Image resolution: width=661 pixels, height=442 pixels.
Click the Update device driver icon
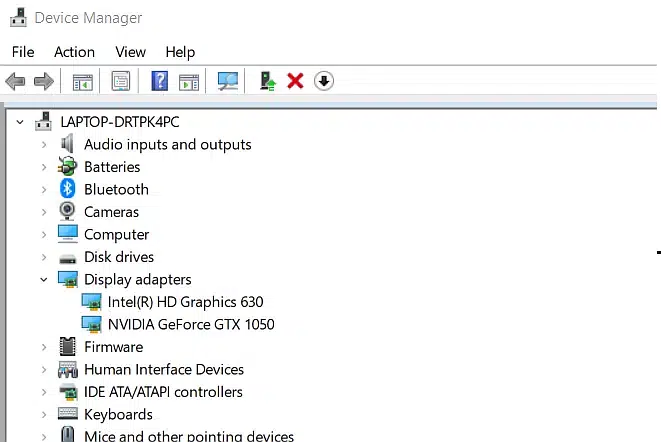pyautogui.click(x=267, y=81)
